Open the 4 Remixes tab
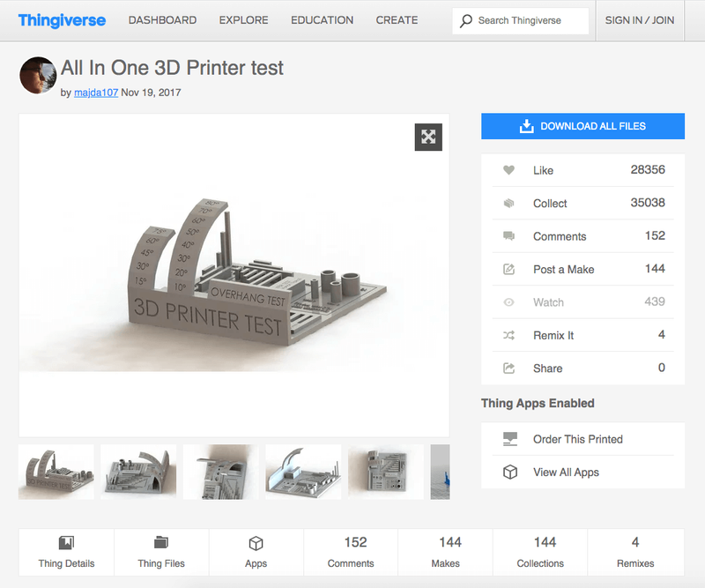 635,553
